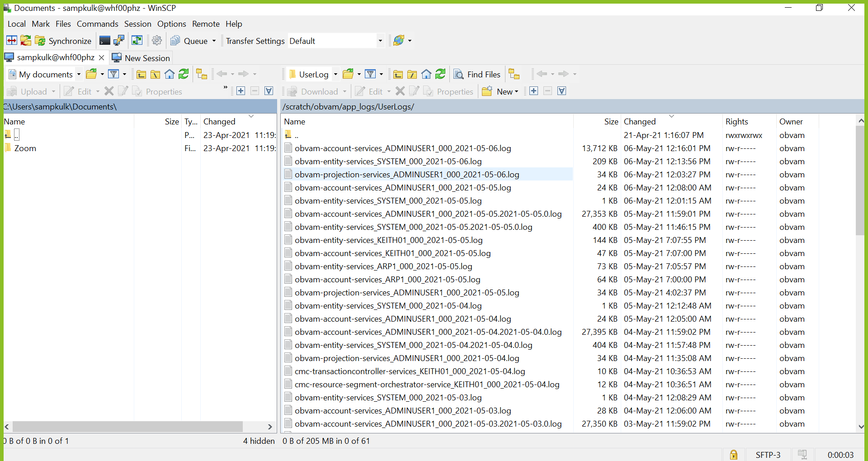Viewport: 868px width, 461px height.
Task: Go to local home directory icon
Action: 170,74
